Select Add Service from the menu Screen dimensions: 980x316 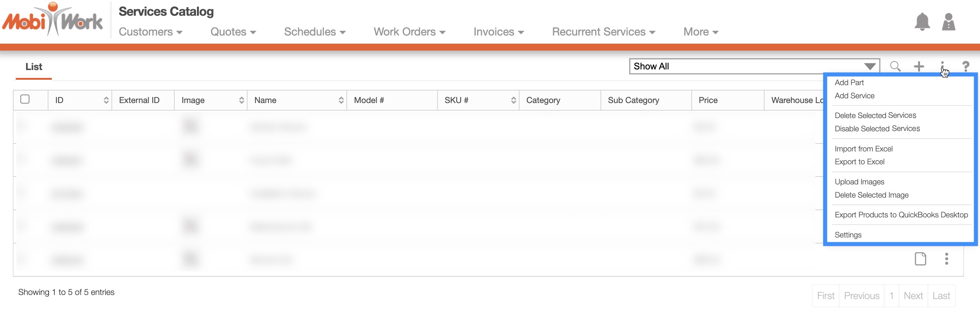click(x=854, y=96)
